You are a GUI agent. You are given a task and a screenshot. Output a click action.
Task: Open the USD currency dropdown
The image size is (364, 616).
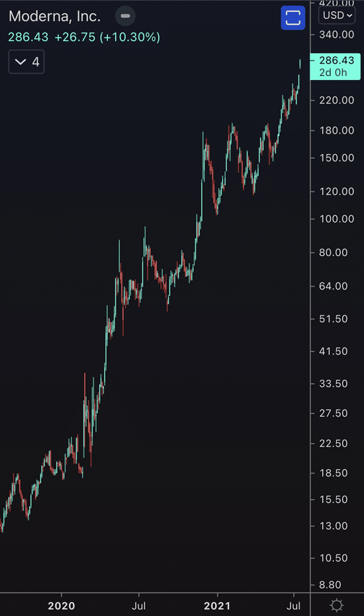337,15
